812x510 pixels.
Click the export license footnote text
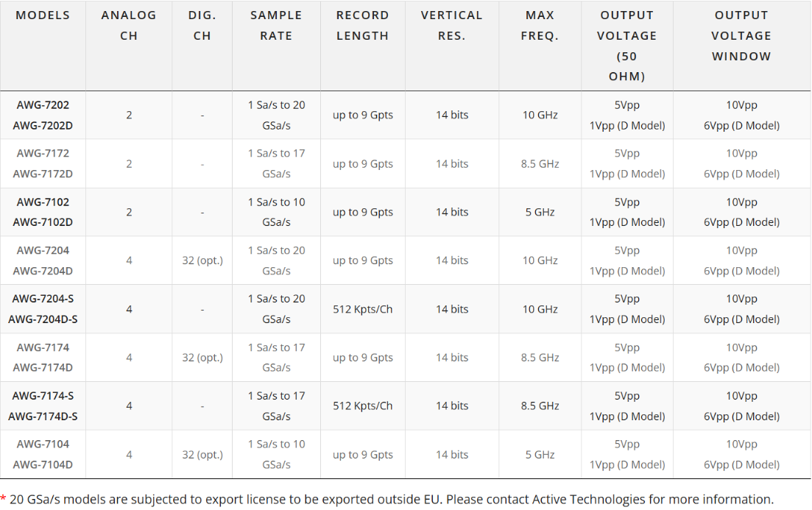click(x=392, y=500)
